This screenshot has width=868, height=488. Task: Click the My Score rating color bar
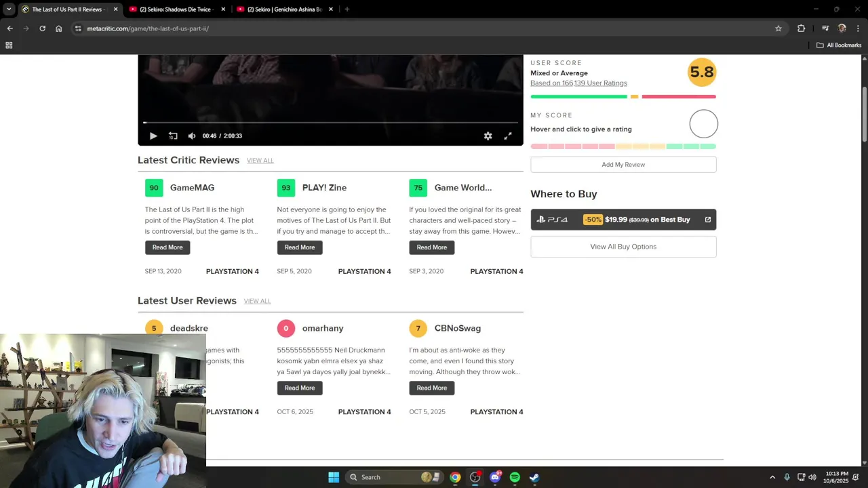pyautogui.click(x=623, y=146)
